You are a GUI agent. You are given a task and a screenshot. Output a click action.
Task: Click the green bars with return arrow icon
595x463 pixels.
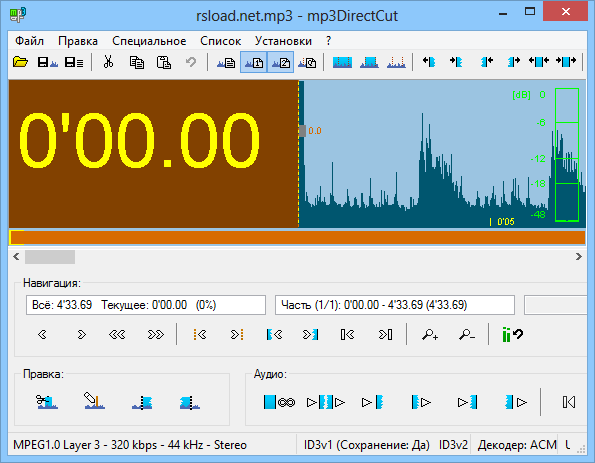click(x=512, y=334)
